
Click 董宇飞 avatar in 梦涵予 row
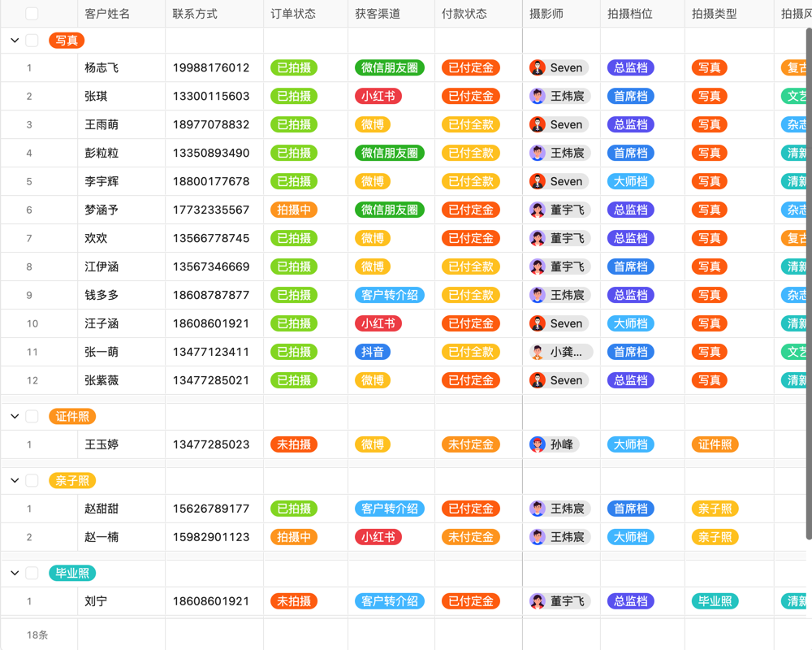(538, 210)
